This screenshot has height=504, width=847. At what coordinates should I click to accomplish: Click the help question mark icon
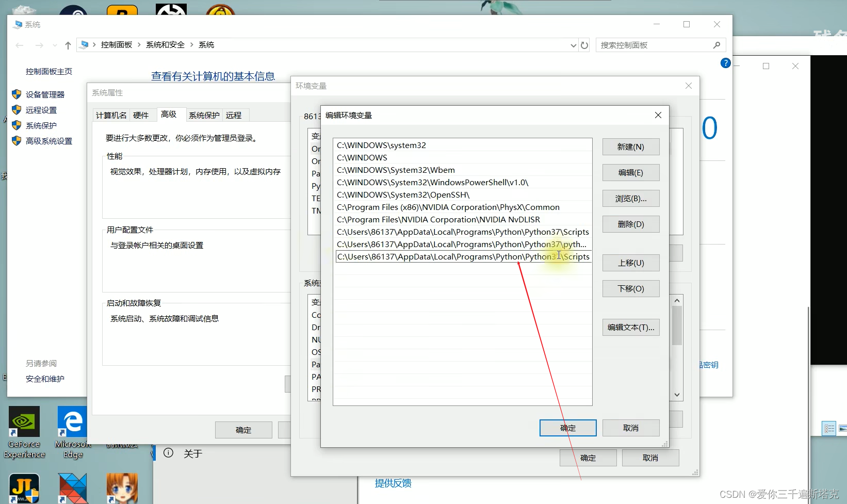(725, 62)
